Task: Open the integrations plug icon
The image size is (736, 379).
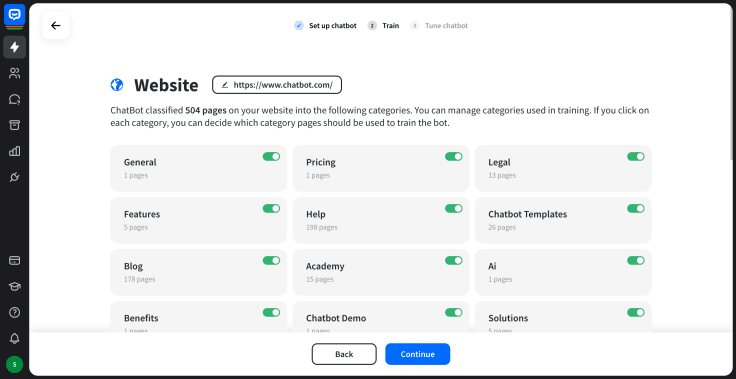Action: 15,177
